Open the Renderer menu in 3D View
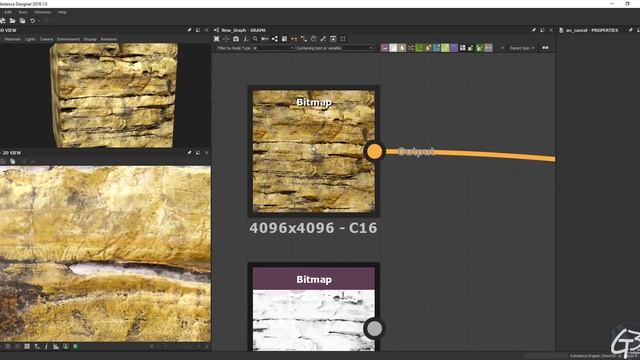Screen dimensions: 640x360 (109, 39)
